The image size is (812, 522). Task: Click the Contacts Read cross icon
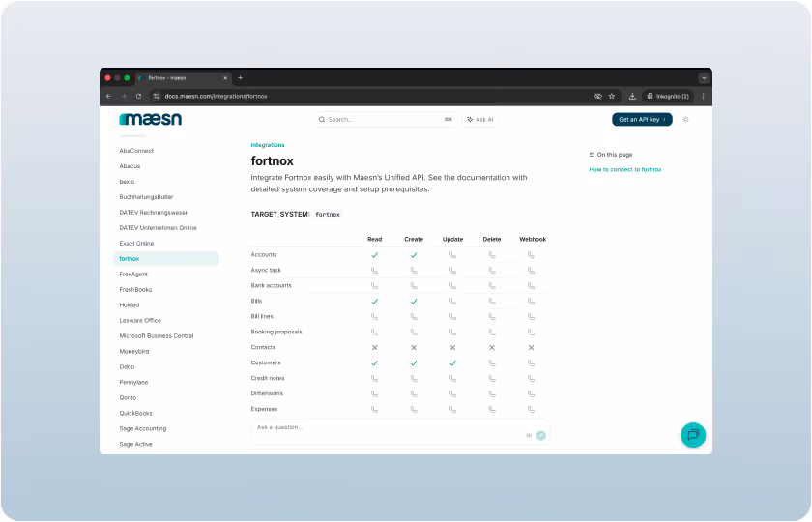[x=374, y=347]
